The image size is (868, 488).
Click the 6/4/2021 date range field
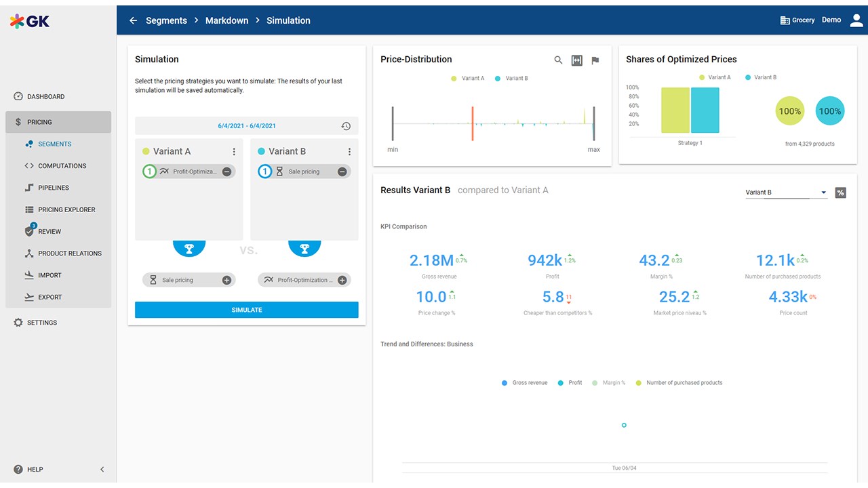pos(247,126)
